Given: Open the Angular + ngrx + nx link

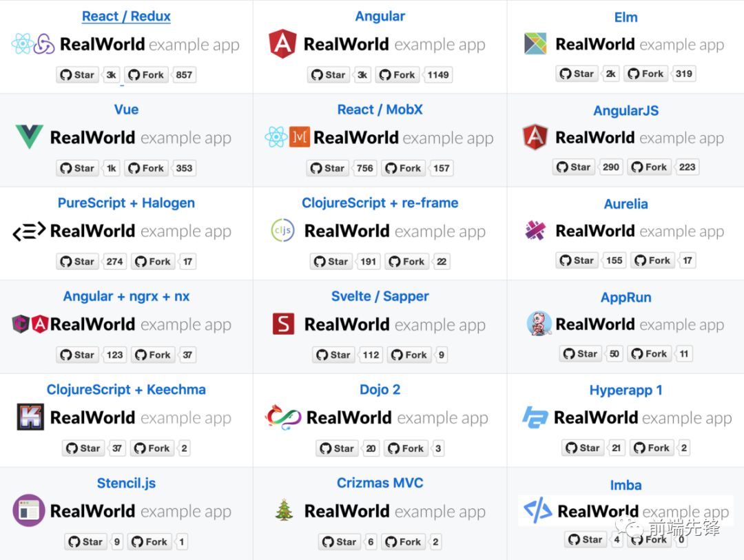Looking at the screenshot, I should 126,297.
